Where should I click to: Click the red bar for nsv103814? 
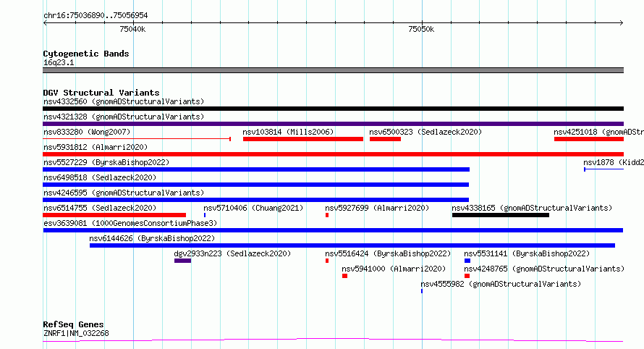303,139
